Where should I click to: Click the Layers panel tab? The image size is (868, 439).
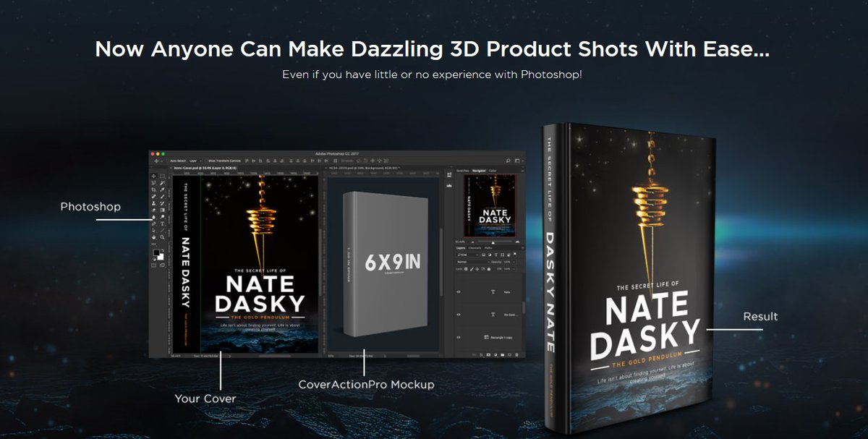click(x=461, y=248)
